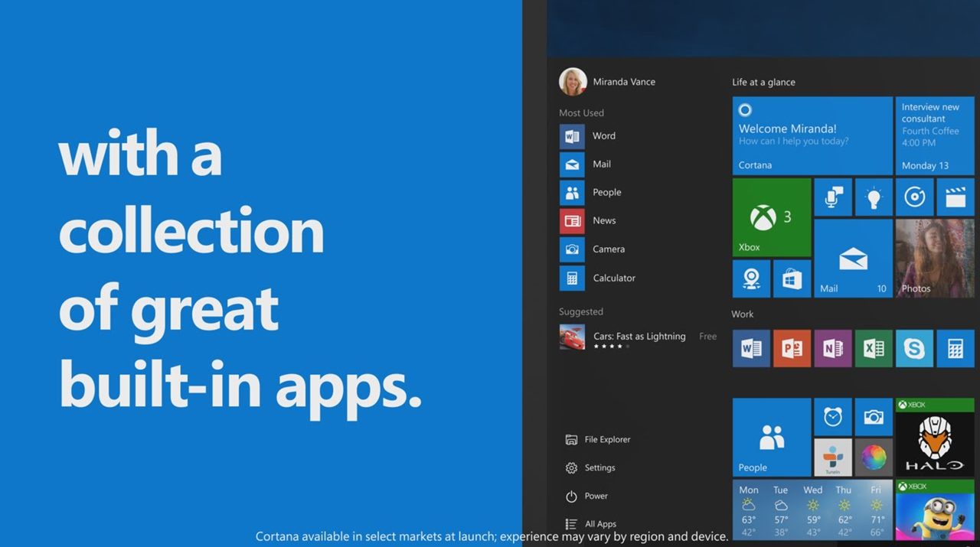Launch Skype from the Work tiles
The image size is (980, 547).
pyautogui.click(x=914, y=349)
